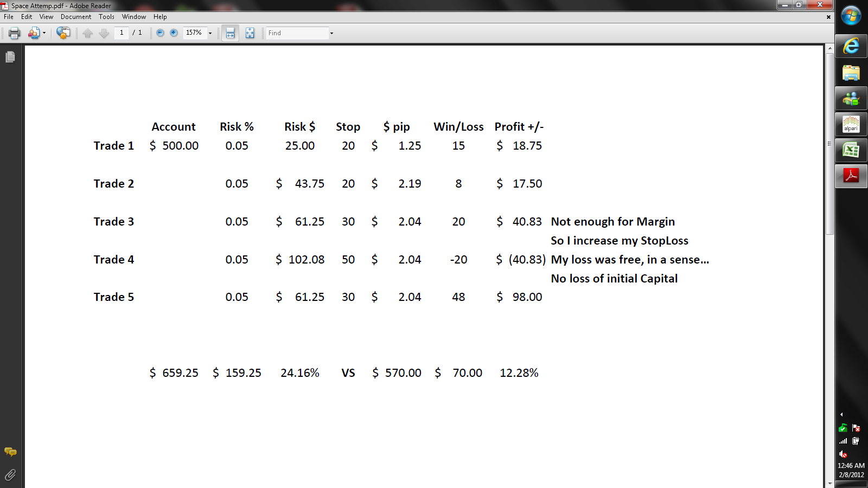Click the vertical scrollbar up arrow
This screenshot has height=488, width=868.
click(829, 49)
